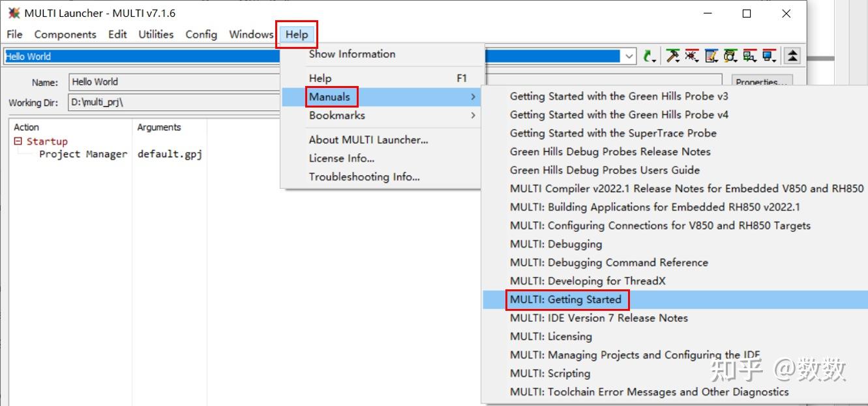Image resolution: width=868 pixels, height=406 pixels.
Task: Click the Working Dir field D:\multi_prj\
Action: click(174, 102)
